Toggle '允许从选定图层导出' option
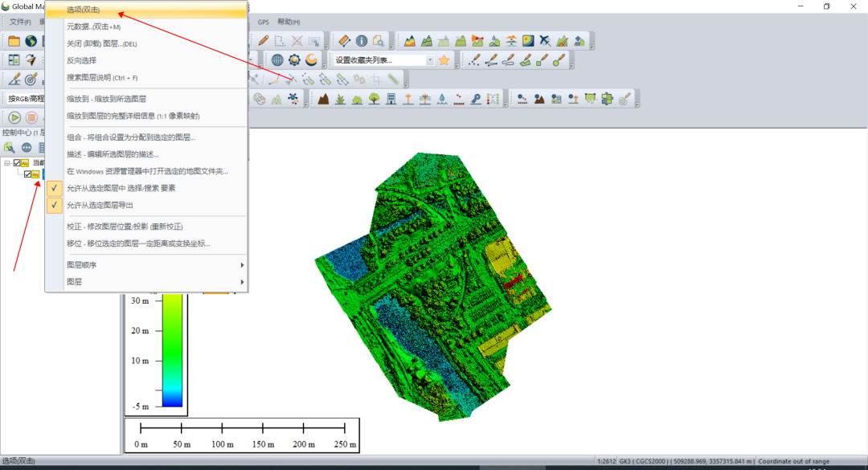 pos(146,206)
